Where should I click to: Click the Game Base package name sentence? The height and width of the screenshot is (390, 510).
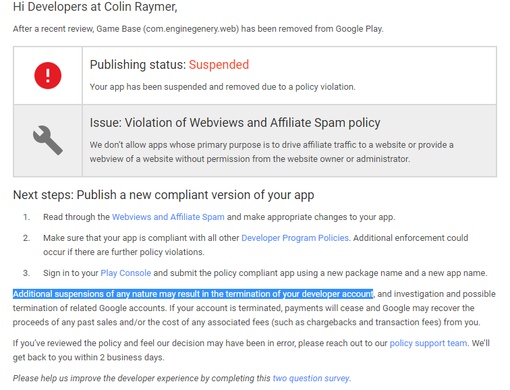click(x=198, y=29)
